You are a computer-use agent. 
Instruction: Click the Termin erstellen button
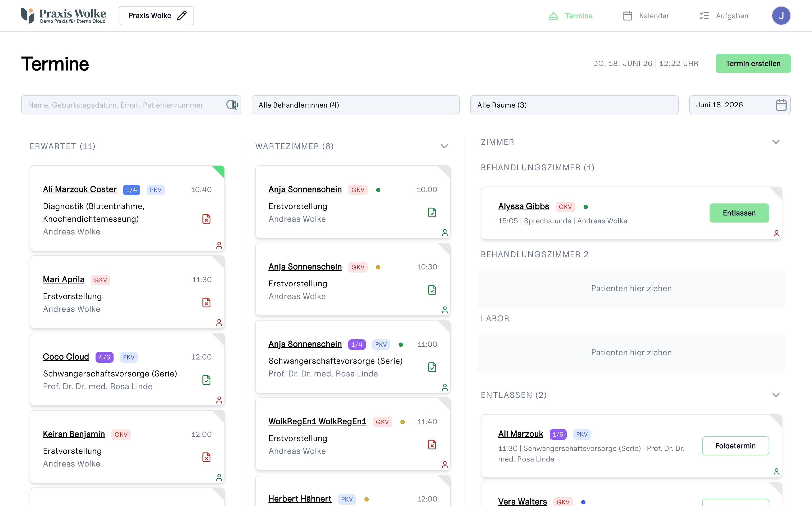753,64
